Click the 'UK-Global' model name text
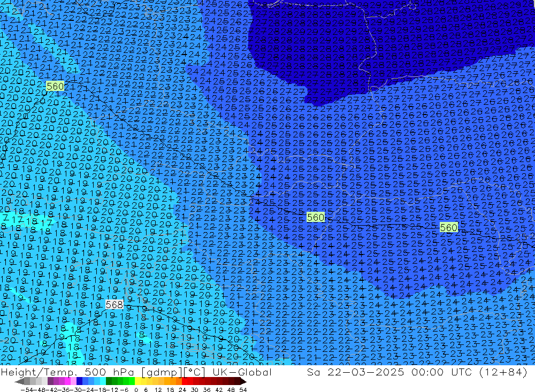This screenshot has height=392, width=535. [242, 372]
